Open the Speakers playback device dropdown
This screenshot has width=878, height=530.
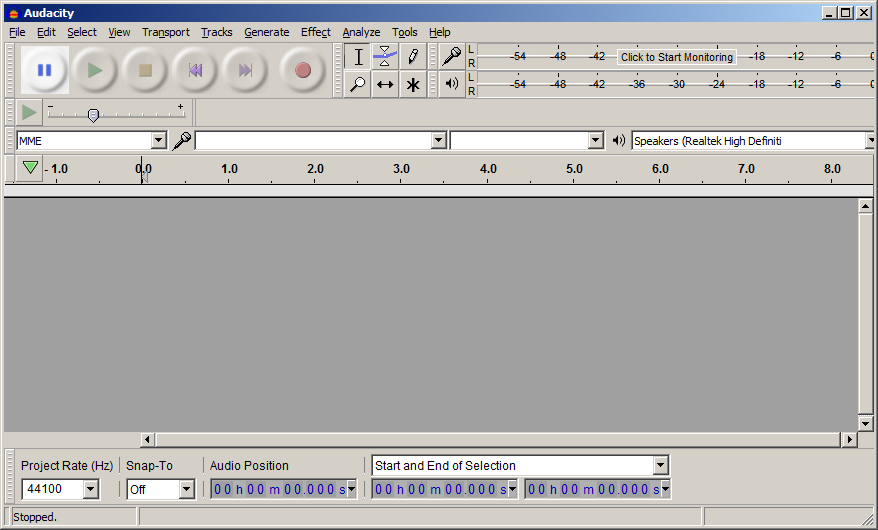click(x=871, y=140)
